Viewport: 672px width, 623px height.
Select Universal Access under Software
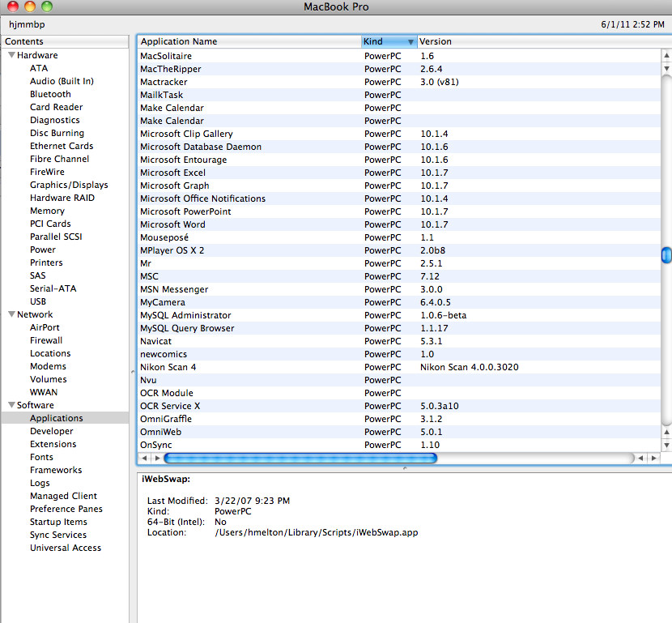coord(66,548)
